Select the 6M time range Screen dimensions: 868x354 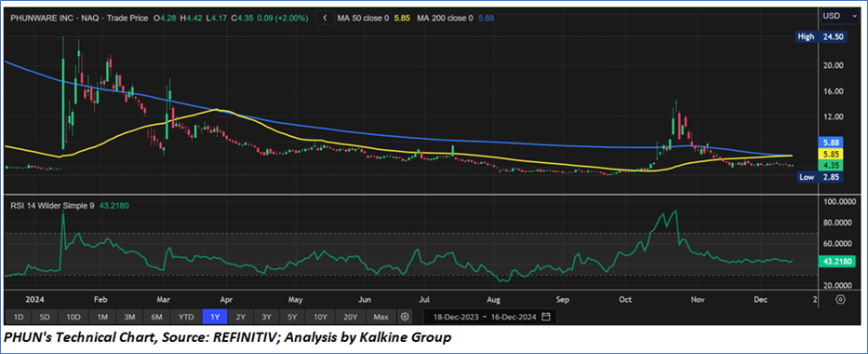coord(156,317)
